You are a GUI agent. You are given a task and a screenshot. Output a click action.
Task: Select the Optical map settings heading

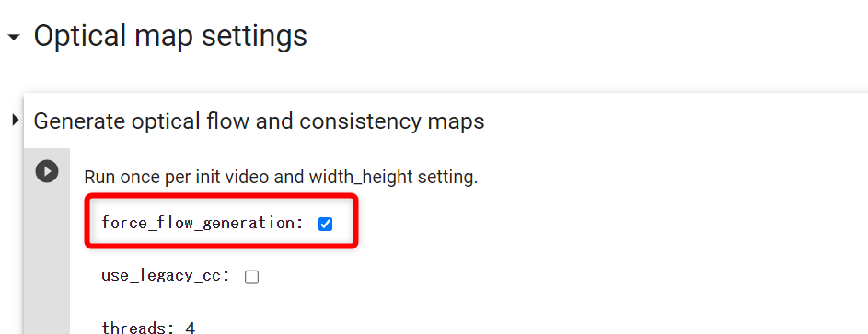point(170,35)
